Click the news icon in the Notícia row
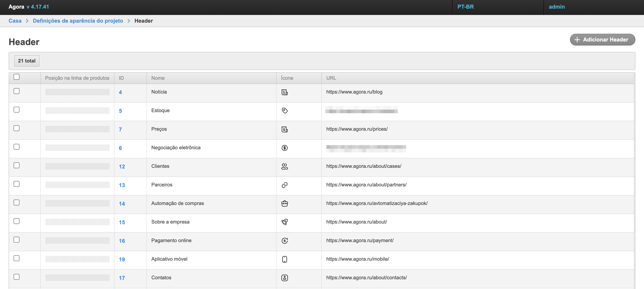The height and width of the screenshot is (289, 644). [x=284, y=92]
